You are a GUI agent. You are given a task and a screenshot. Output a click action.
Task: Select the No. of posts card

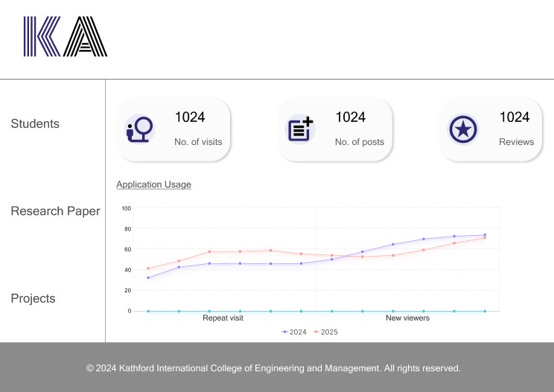click(x=335, y=129)
